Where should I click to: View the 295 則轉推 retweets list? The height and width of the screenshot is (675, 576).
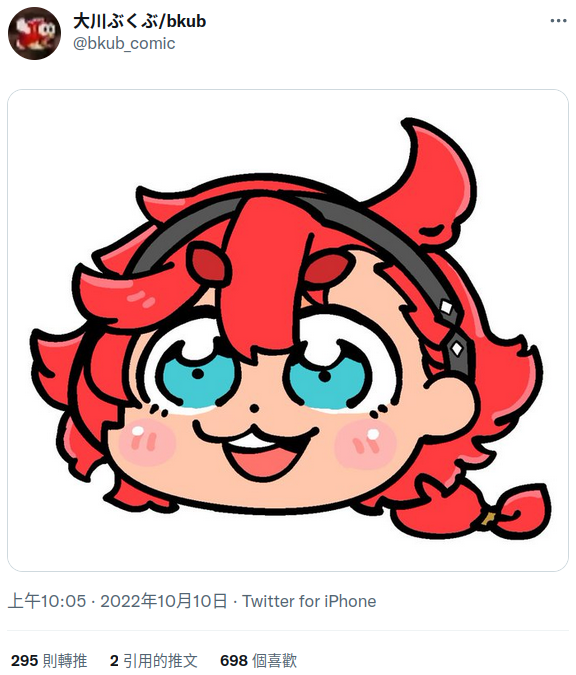click(49, 660)
